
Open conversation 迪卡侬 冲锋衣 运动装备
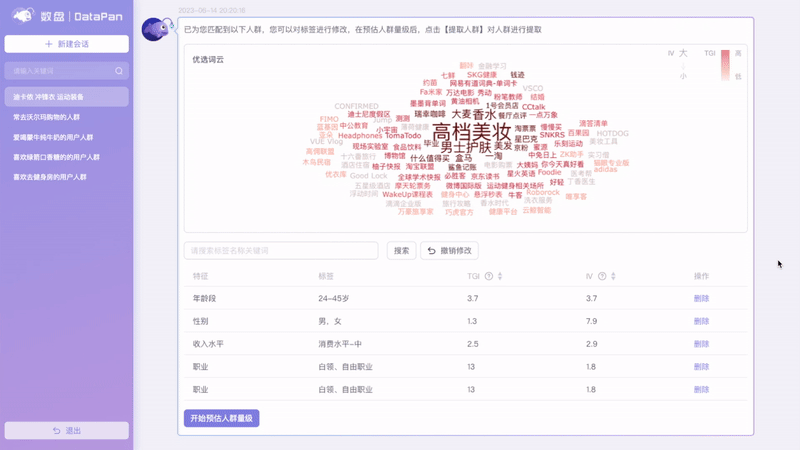[66, 96]
